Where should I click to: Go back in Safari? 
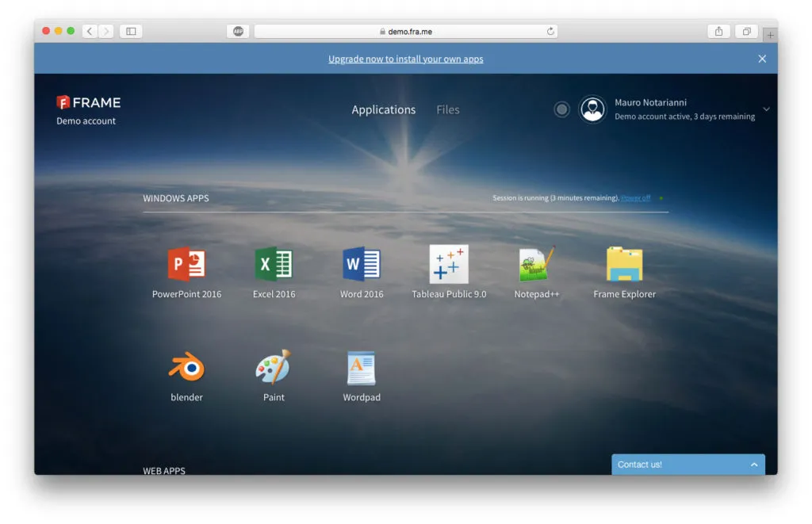coord(90,31)
